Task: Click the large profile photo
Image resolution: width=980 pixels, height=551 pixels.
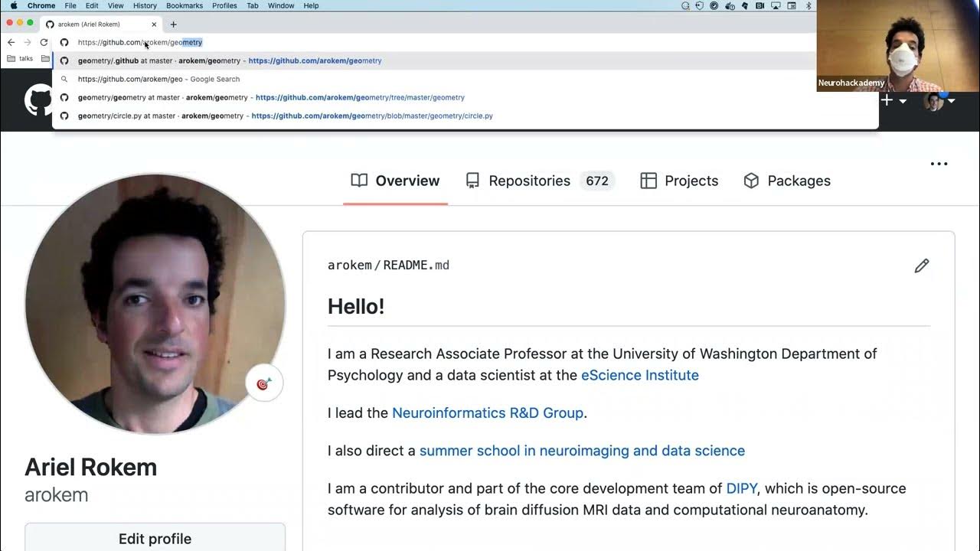Action: click(x=155, y=304)
